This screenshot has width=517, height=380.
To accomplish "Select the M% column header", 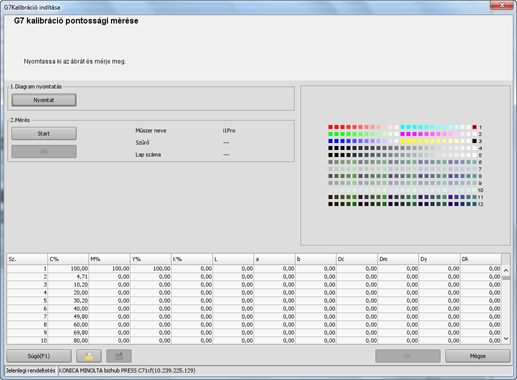I will pyautogui.click(x=109, y=259).
